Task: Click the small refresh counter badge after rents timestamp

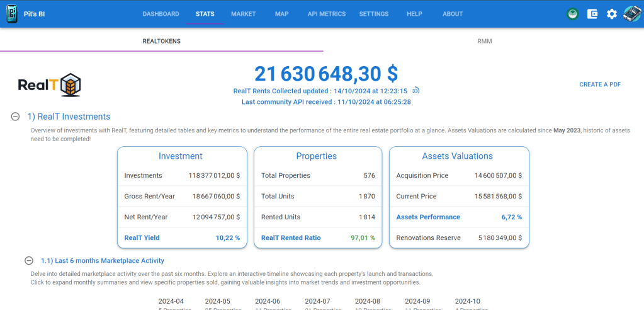Action: coord(415,91)
